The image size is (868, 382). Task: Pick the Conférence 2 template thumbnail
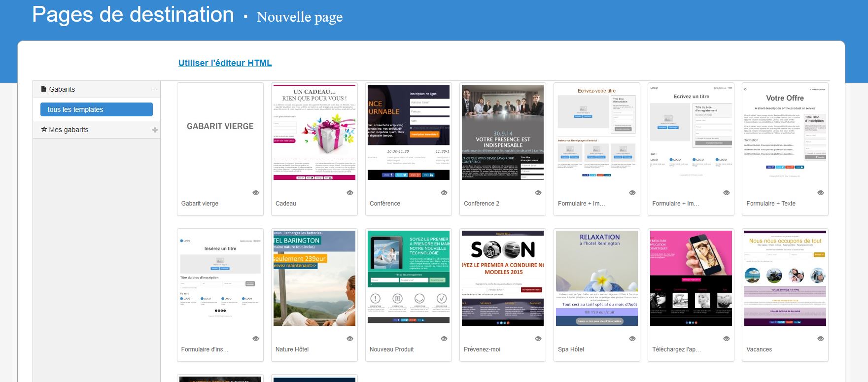tap(503, 132)
